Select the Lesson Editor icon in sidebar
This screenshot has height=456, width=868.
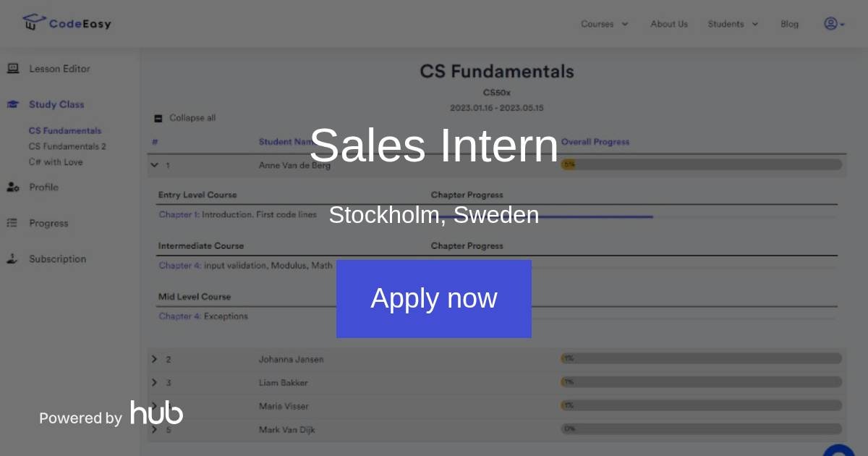coord(13,69)
